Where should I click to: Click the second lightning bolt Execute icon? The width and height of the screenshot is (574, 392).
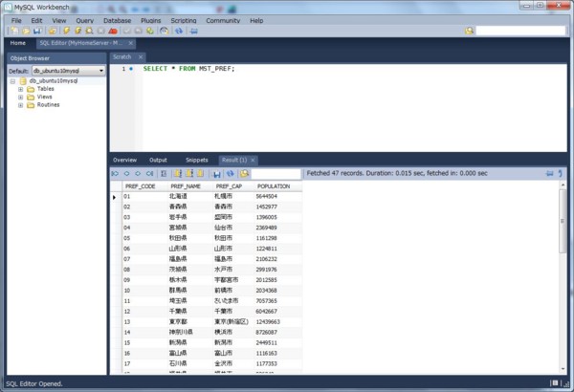point(78,32)
